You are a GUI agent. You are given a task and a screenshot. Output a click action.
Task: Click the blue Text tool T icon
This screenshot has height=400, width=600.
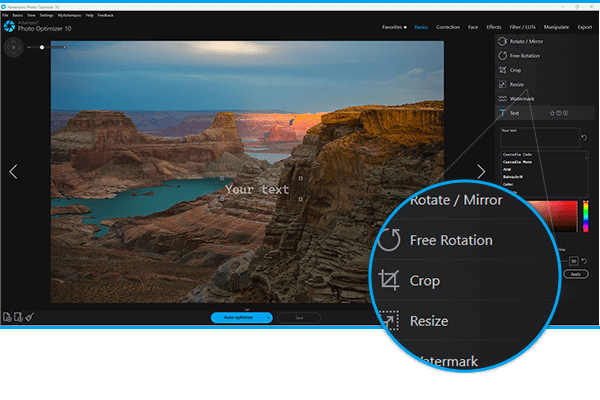(x=502, y=113)
